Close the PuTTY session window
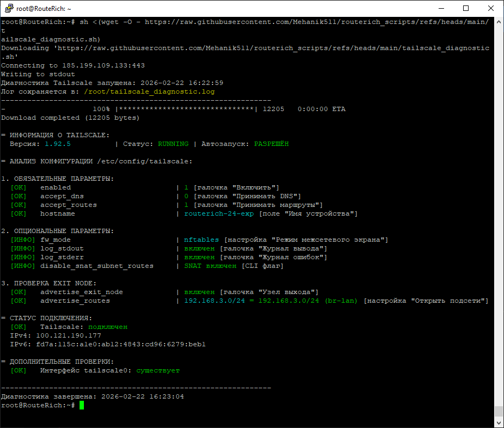Screen dimensions: 504x428 [491, 9]
